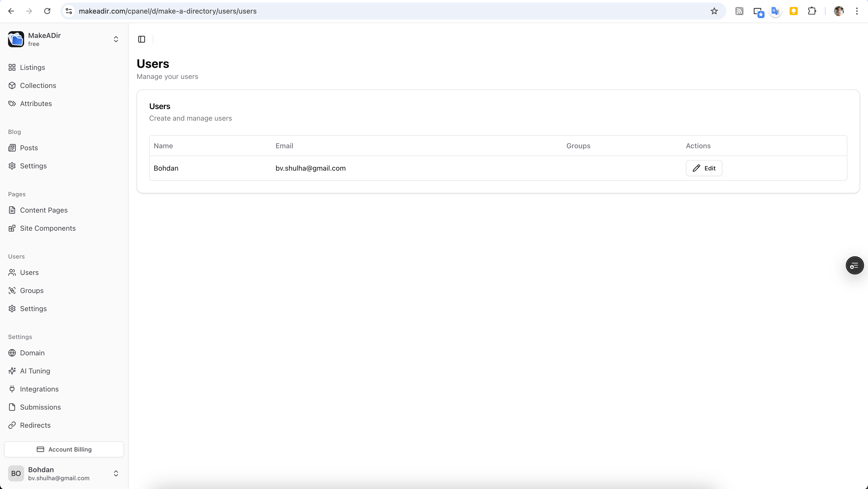The height and width of the screenshot is (489, 868).
Task: Open Chrome's three-dot menu
Action: tap(856, 11)
